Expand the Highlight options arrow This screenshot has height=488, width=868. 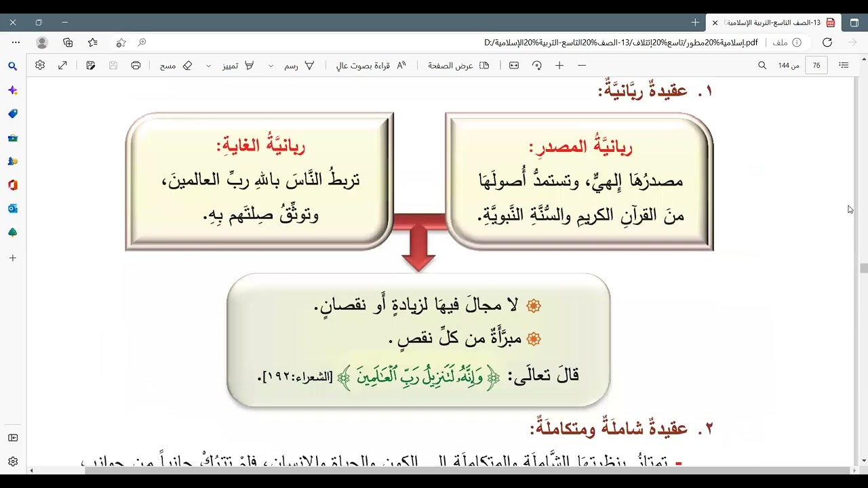[209, 66]
